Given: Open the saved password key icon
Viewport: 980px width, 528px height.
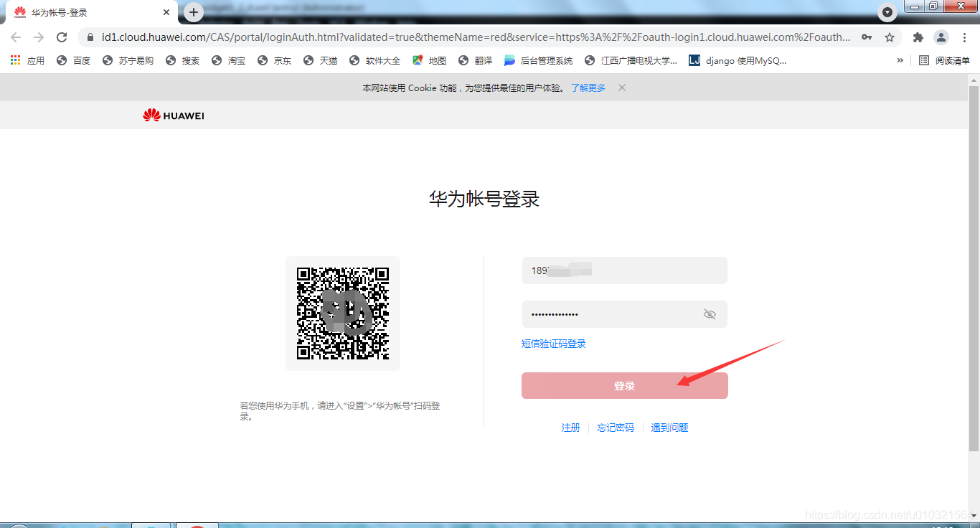Looking at the screenshot, I should [867, 37].
